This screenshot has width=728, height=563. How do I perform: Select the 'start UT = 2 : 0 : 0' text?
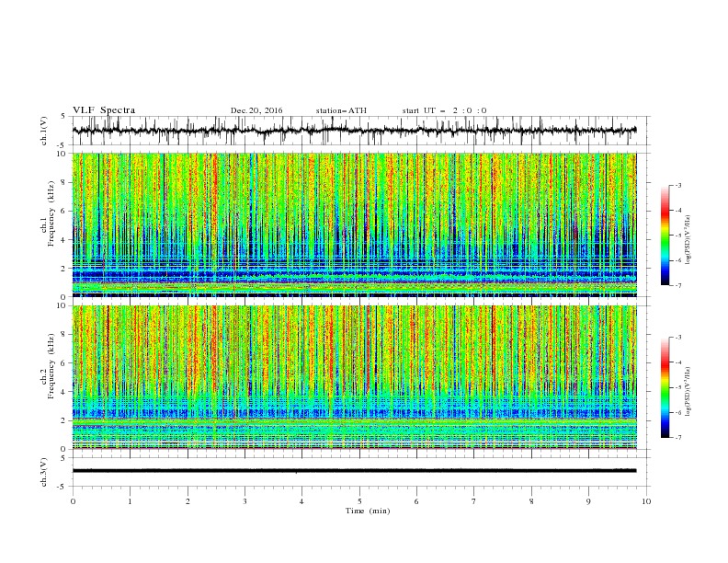coord(444,110)
